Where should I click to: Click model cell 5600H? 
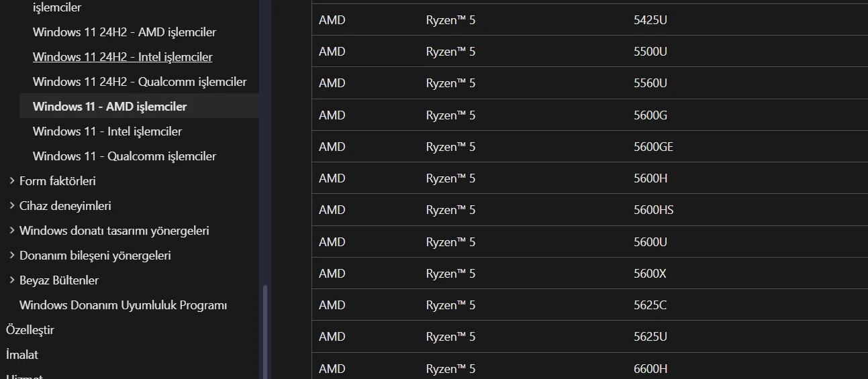(650, 178)
